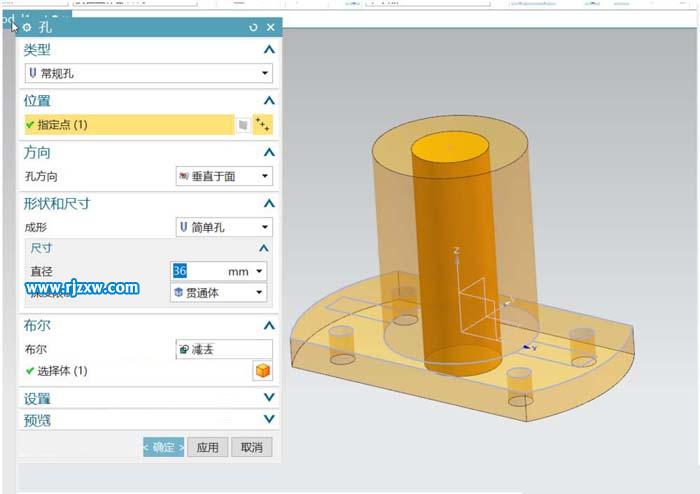Open the arrow menu next to mm

tap(259, 271)
